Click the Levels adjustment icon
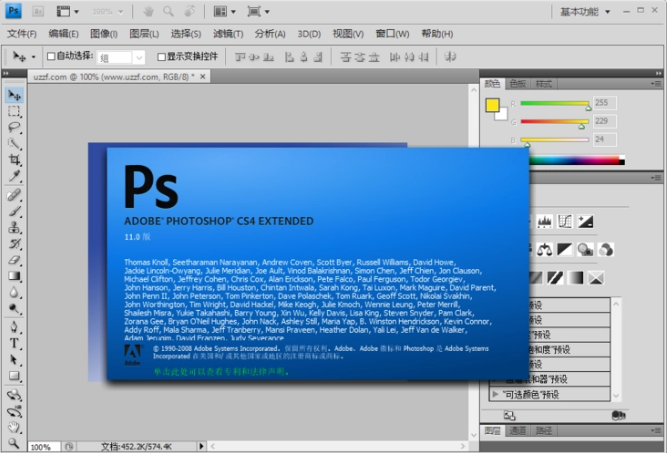 pyautogui.click(x=544, y=222)
